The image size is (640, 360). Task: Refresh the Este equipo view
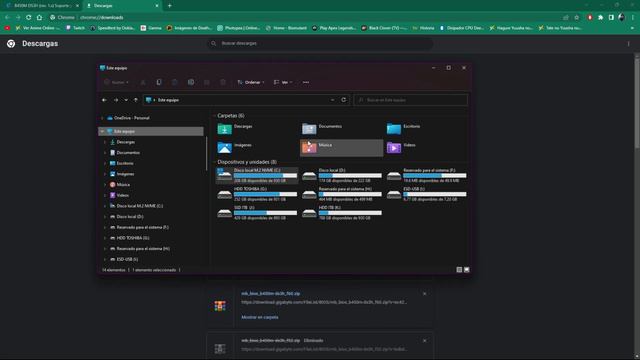tap(344, 100)
